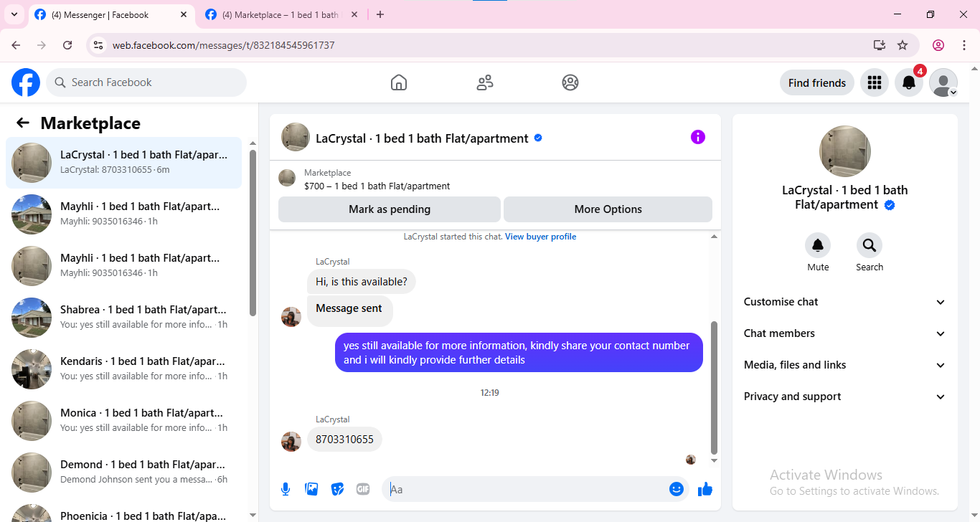This screenshot has height=522, width=980.
Task: Open a new browser tab
Action: click(380, 14)
